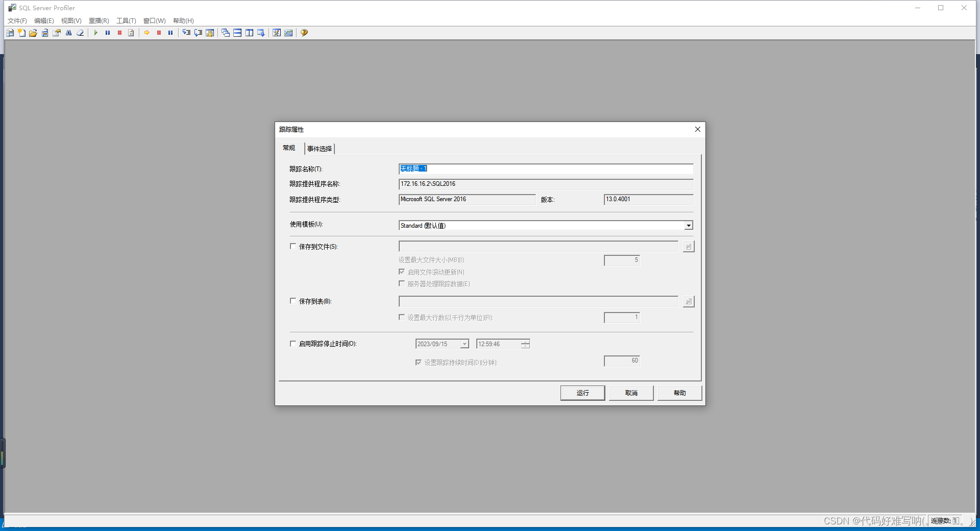Tick the 设置最大行数 checkbox
Viewport: 980px width, 531px height.
pos(402,317)
